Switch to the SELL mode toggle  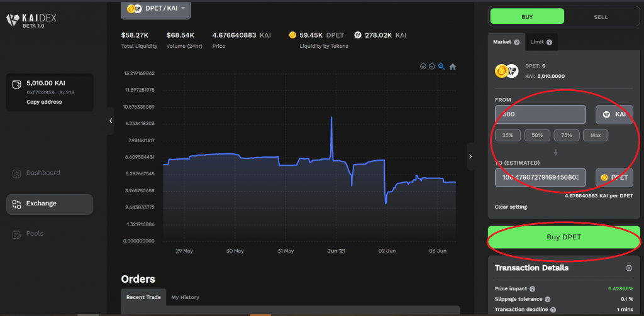[601, 17]
